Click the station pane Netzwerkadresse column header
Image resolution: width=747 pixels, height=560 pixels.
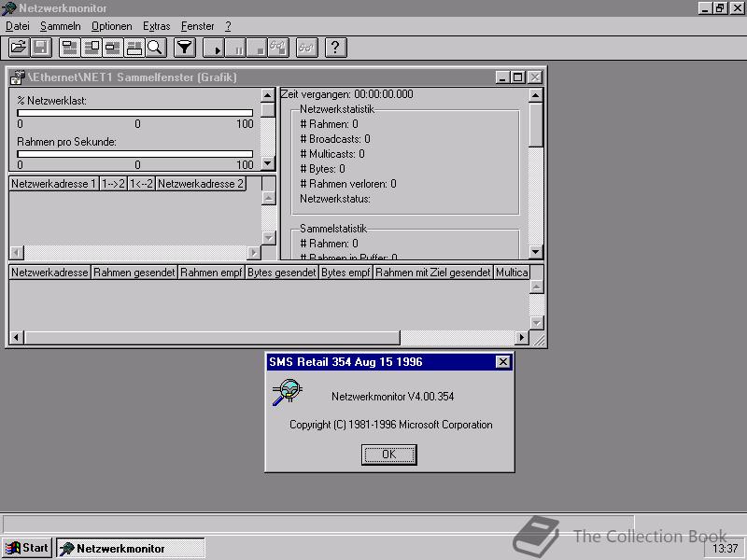pyautogui.click(x=50, y=273)
